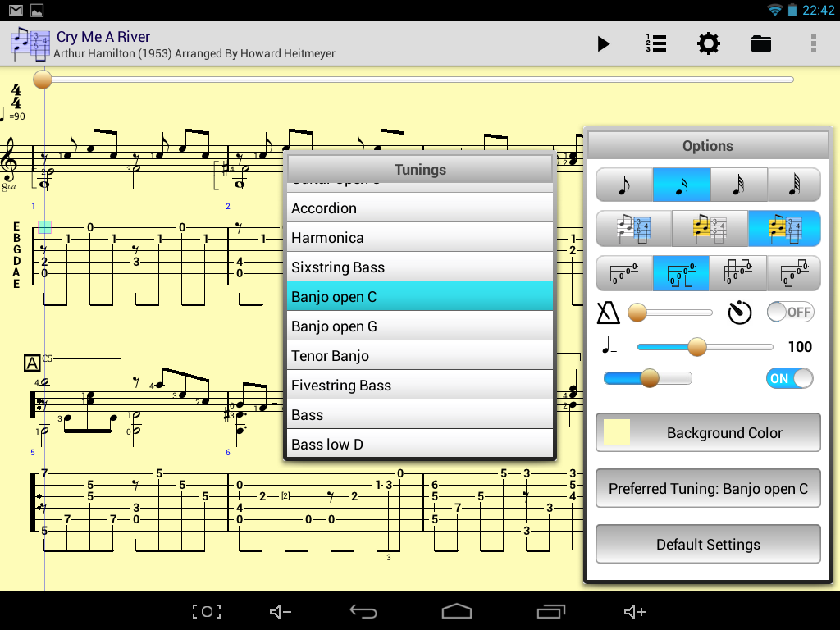Toggle the ON switch in Options
The image size is (840, 630).
point(790,378)
